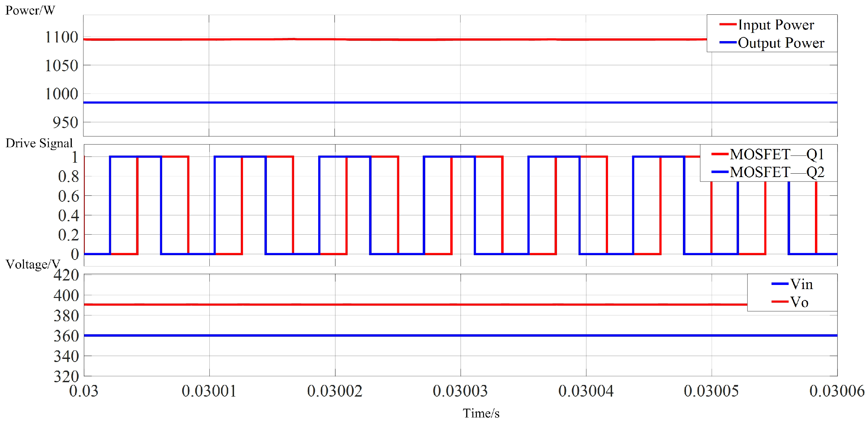
Task: Click the Vin legend entry
Action: (801, 284)
